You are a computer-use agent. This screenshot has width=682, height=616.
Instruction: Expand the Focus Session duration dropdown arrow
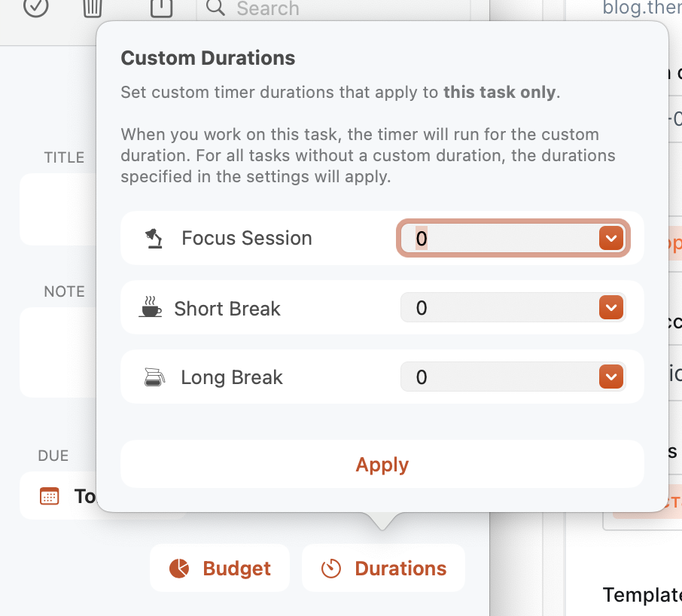coord(610,239)
